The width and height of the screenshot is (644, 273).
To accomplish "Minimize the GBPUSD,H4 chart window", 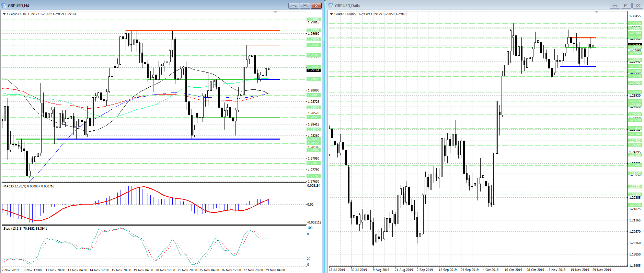I will click(294, 6).
